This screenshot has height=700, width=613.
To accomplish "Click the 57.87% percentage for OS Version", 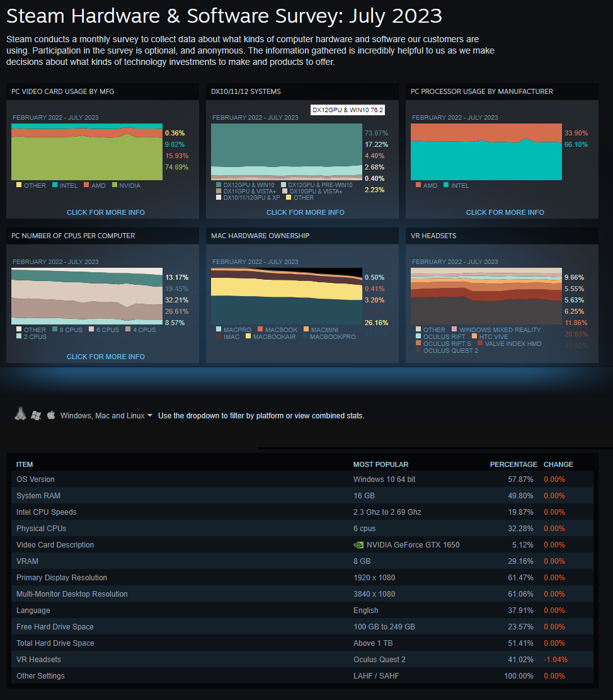I will point(520,479).
